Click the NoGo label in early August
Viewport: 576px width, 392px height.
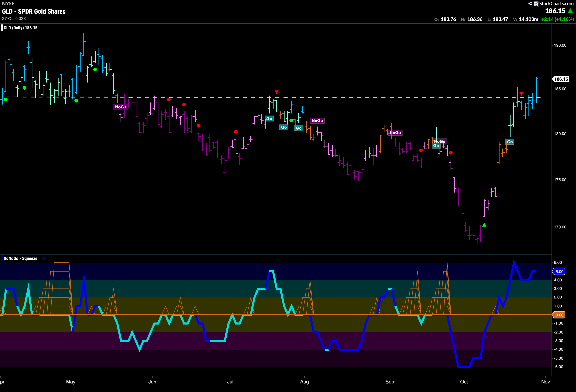pos(317,121)
